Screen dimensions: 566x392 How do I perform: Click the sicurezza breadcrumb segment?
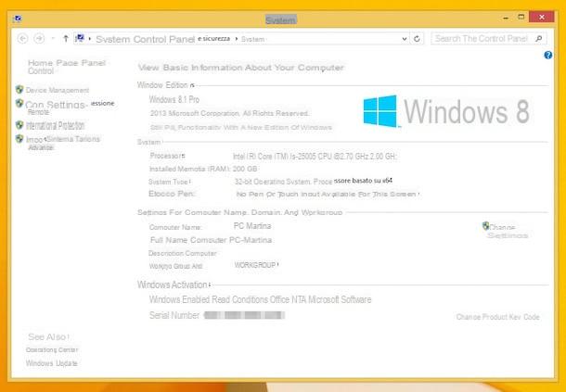(x=213, y=39)
